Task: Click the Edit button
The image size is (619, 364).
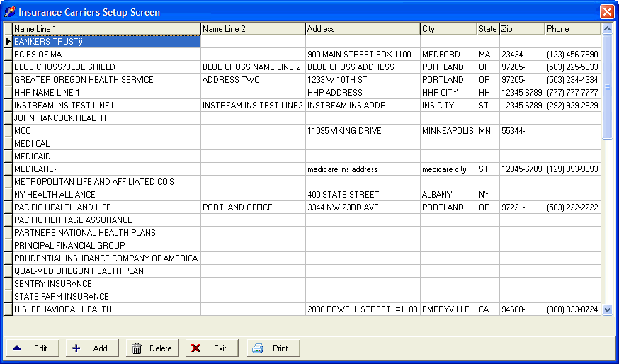Action: click(x=33, y=348)
